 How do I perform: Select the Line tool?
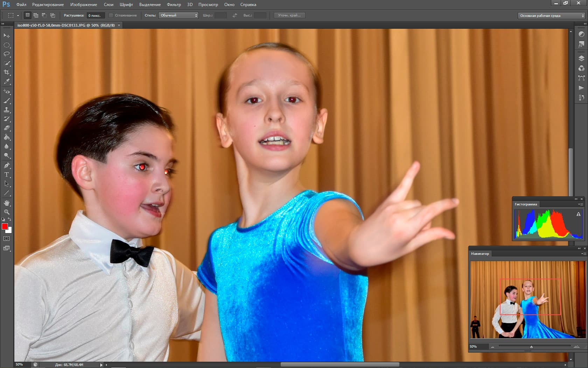7,193
